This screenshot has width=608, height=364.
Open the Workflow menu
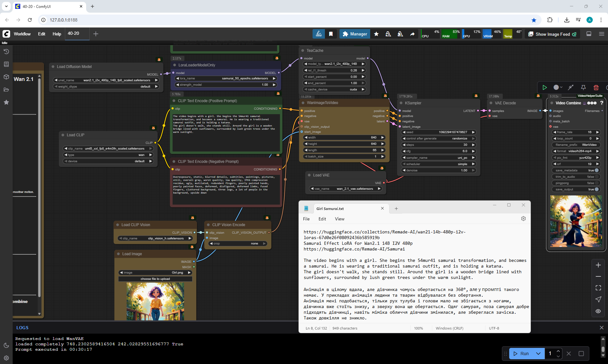coord(22,34)
